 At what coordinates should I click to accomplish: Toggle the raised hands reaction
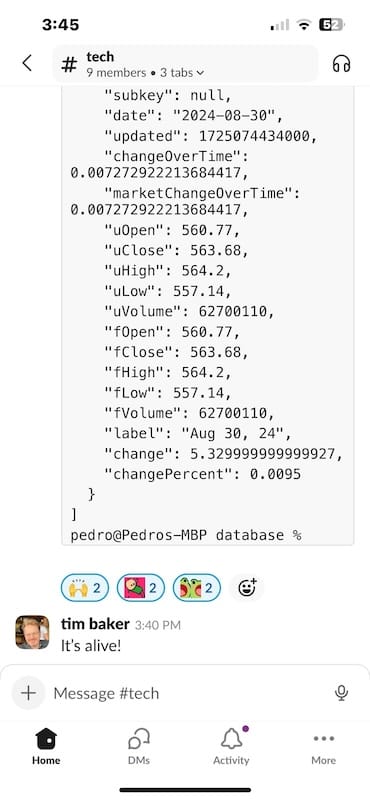tap(85, 588)
